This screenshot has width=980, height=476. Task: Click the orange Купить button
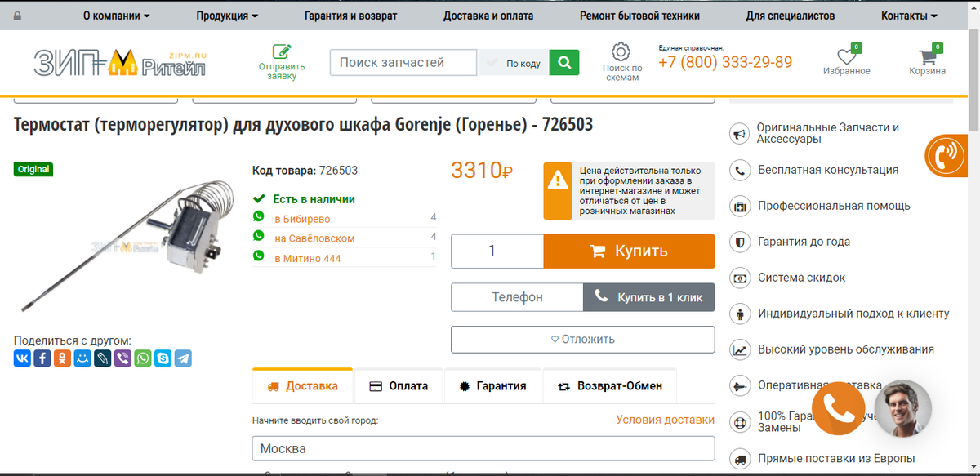pos(629,251)
